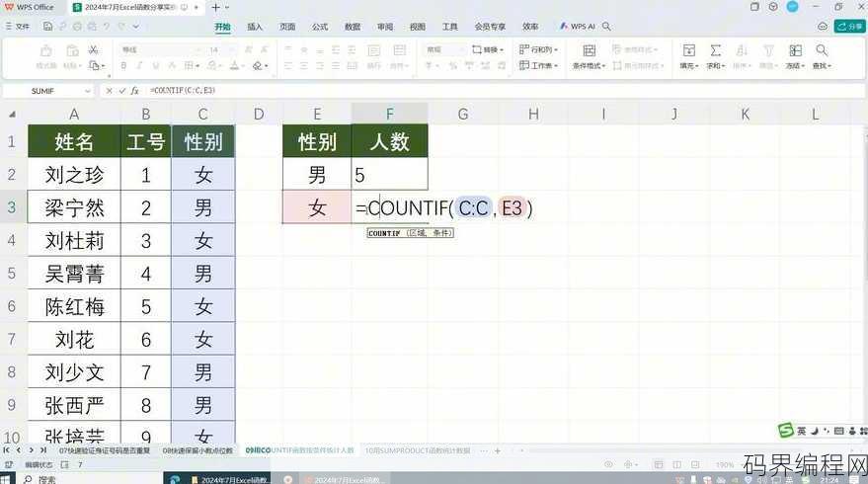Click the fx insert function icon
868x484 pixels.
(x=134, y=91)
